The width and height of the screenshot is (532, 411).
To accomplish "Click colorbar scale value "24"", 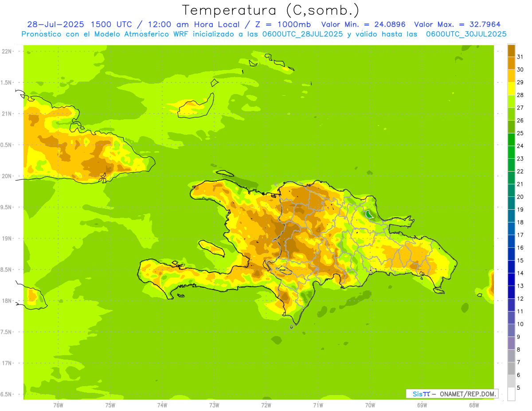I will (520, 146).
